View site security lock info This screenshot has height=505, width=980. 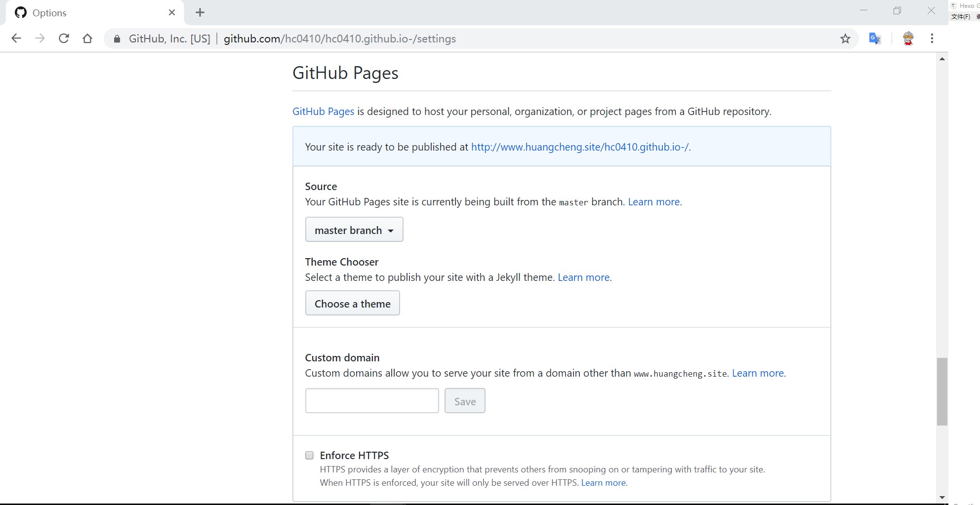(117, 39)
